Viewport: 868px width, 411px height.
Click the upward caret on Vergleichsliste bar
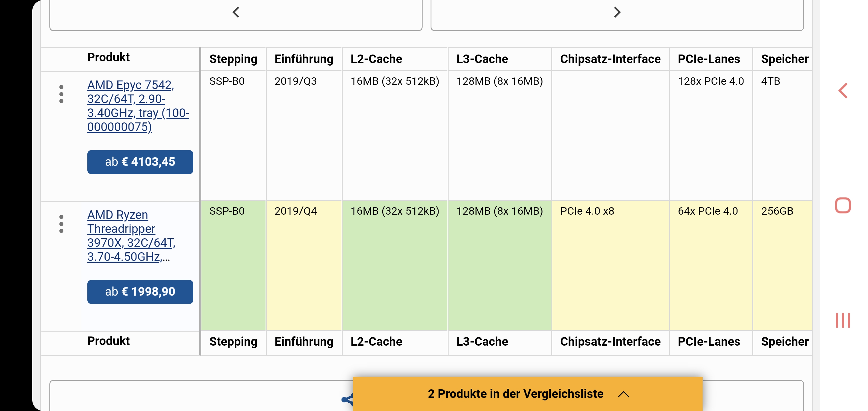tap(623, 394)
